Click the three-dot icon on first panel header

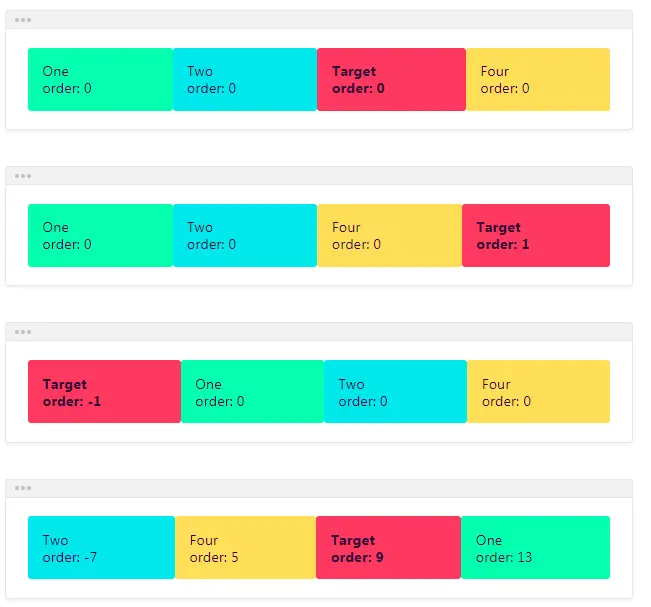pyautogui.click(x=23, y=20)
